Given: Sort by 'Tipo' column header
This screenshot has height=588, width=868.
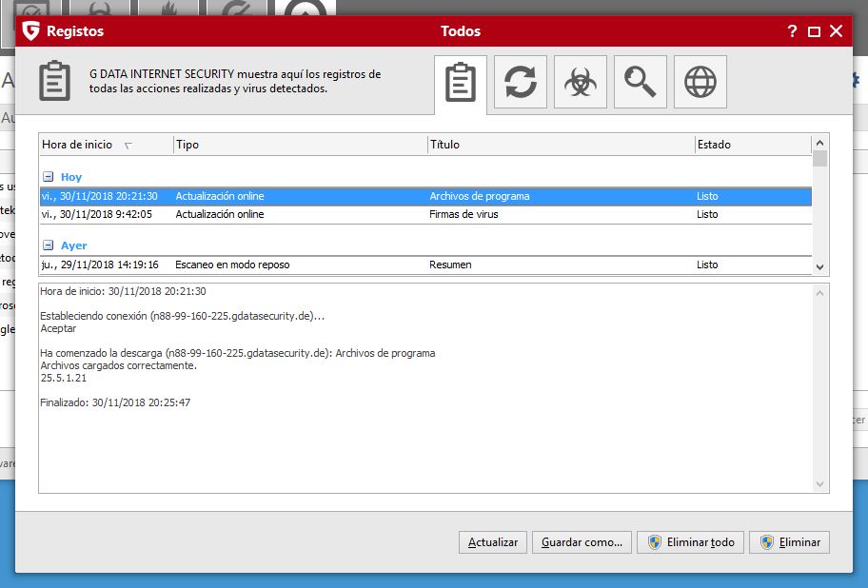Looking at the screenshot, I should pyautogui.click(x=300, y=145).
